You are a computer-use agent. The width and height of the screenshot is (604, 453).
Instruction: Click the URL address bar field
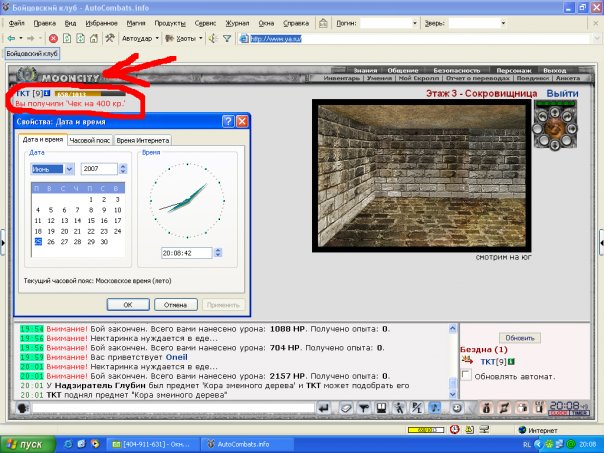(x=415, y=38)
